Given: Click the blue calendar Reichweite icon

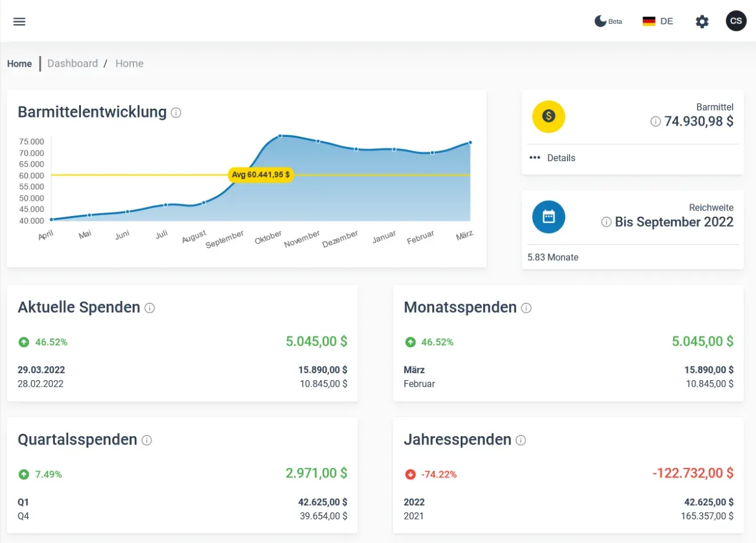Looking at the screenshot, I should 549,217.
